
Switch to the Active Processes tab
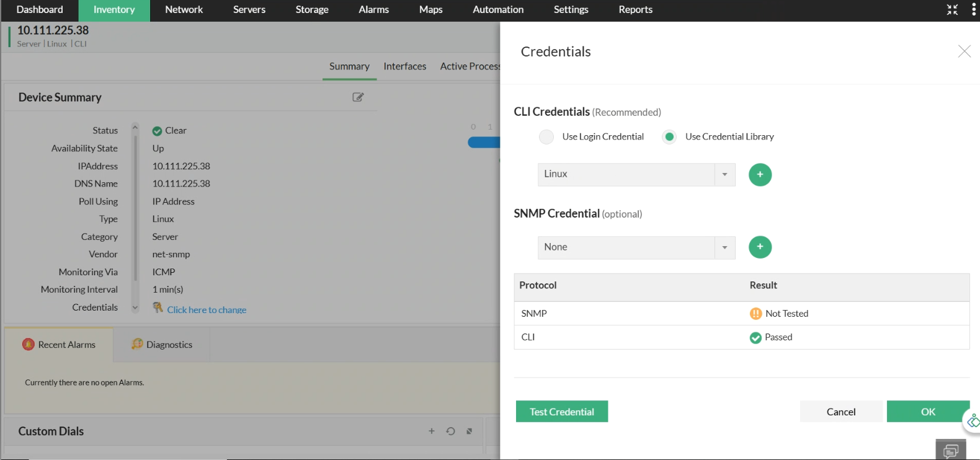pos(470,66)
